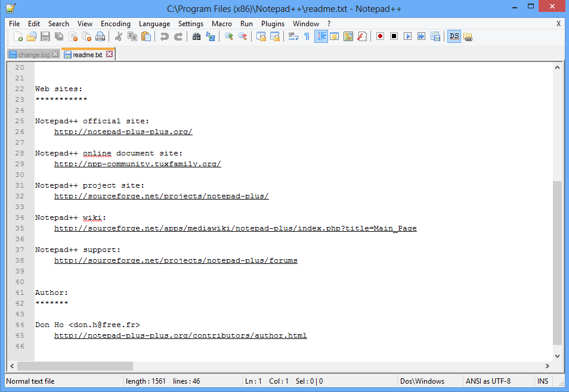Screen dimensions: 569x392
Task: Close the current document via toolbar icon
Action: 73,36
